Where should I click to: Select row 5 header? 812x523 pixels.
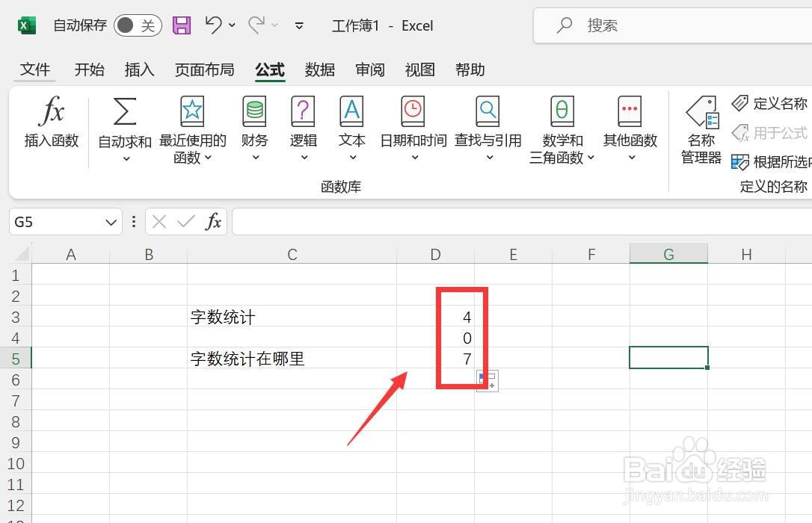(x=16, y=359)
